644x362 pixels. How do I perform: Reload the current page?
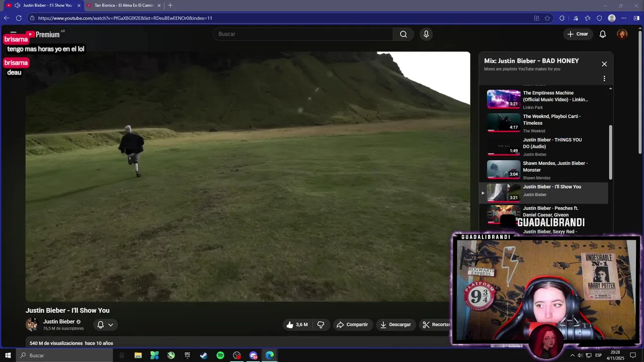click(19, 18)
